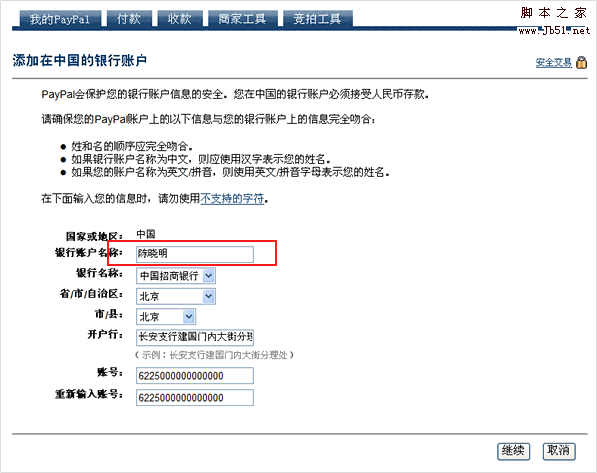Switch to the 我的PayPal tab
The height and width of the screenshot is (473, 597).
coord(60,19)
